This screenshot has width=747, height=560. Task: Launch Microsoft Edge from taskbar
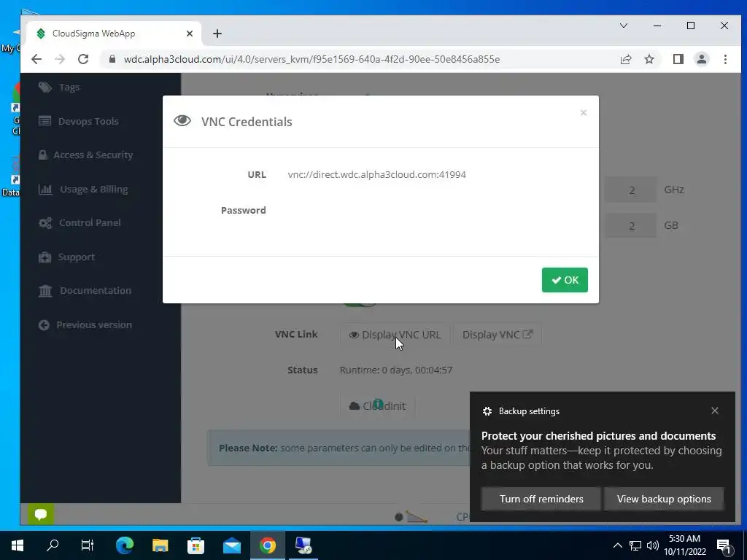tap(124, 545)
